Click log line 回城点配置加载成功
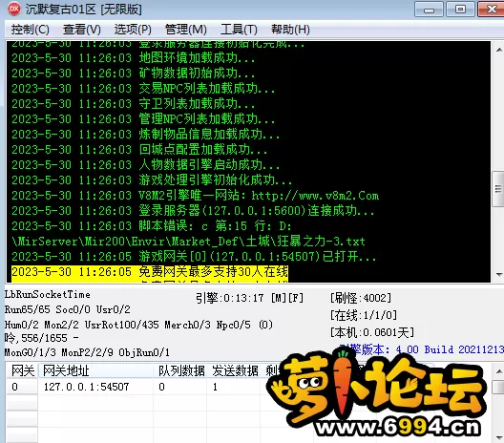 coord(139,150)
